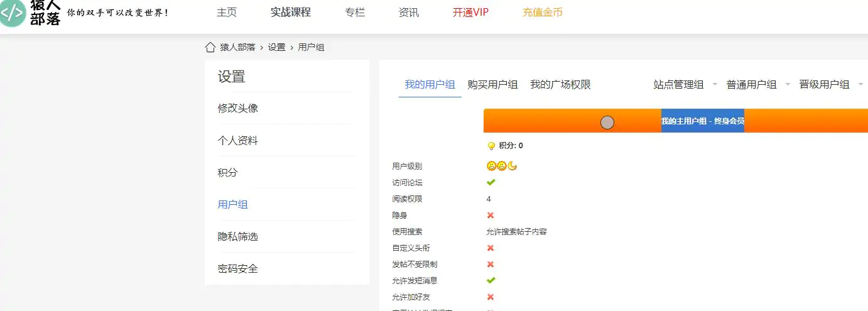Click the red cross beside 隐身
868x311 pixels.
click(491, 215)
